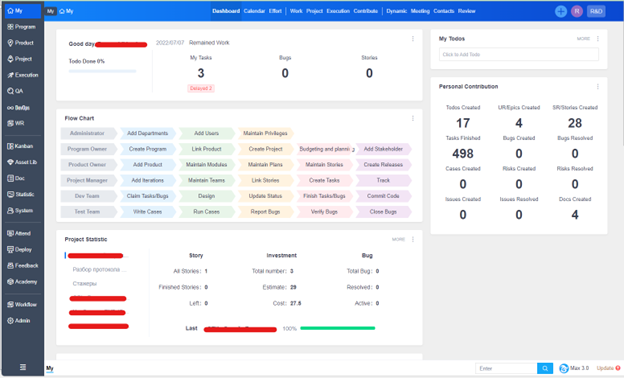Viewport: 624px width, 378px height.
Task: Click the blue plus create button
Action: pos(561,11)
